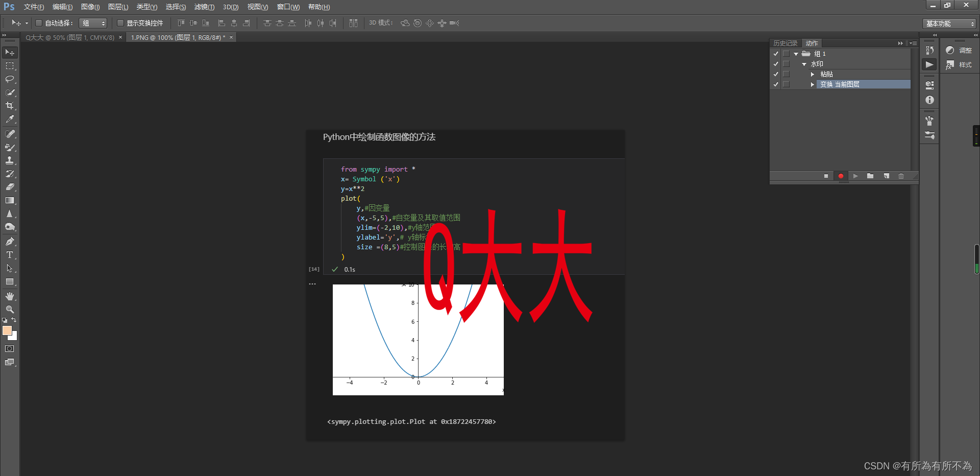Select the History Brush tool
Viewport: 980px width, 476px height.
pyautogui.click(x=10, y=174)
